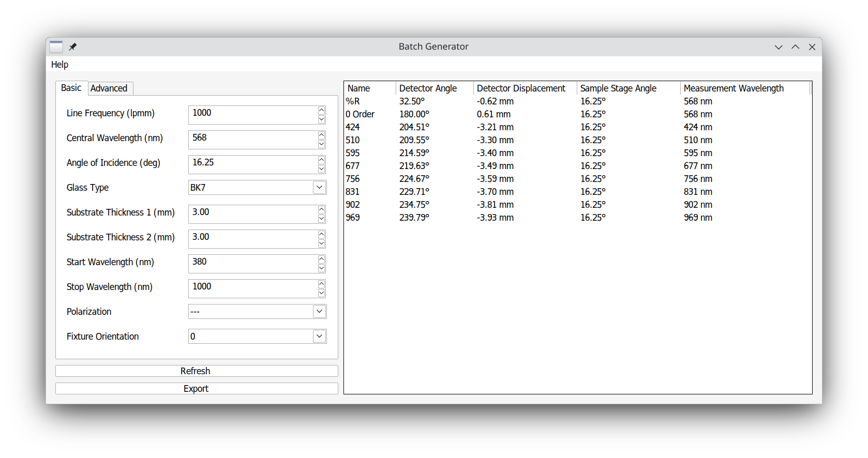This screenshot has width=868, height=458.
Task: Open the window menu icon at top-left
Action: 56,47
